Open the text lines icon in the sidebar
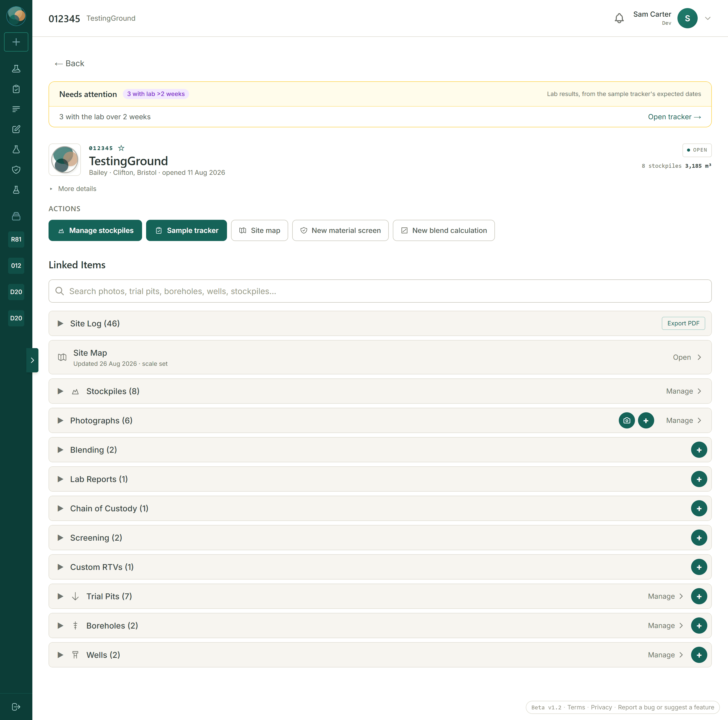728x720 pixels. coord(16,109)
